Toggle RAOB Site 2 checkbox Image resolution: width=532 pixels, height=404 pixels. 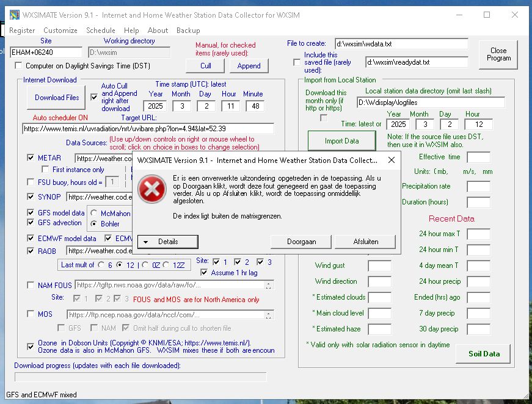(x=238, y=262)
